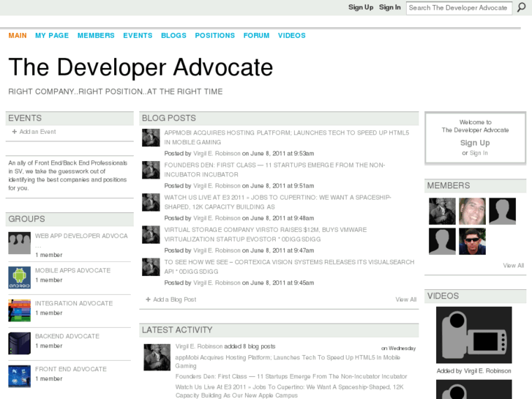Open appMobi Acquires Hosting Platform post title
Image resolution: width=532 pixels, height=399 pixels.
point(287,138)
